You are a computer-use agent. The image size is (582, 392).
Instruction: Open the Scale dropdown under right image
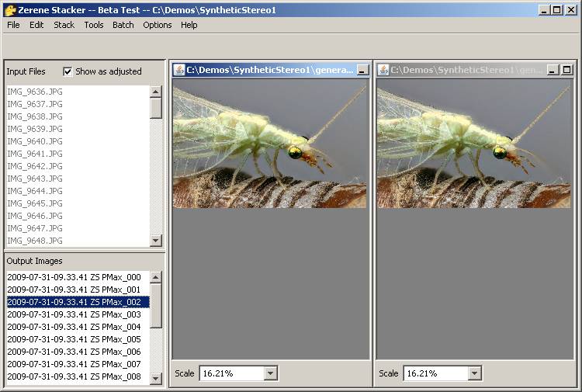coord(473,373)
